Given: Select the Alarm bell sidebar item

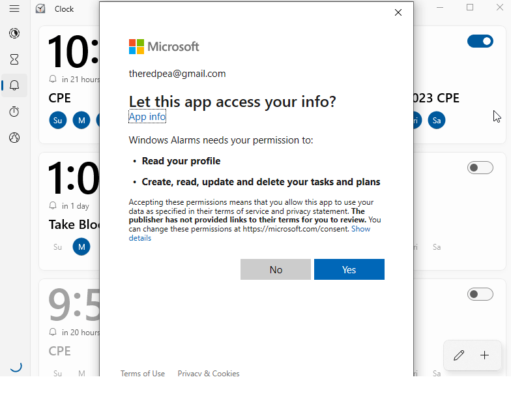Looking at the screenshot, I should (x=14, y=85).
